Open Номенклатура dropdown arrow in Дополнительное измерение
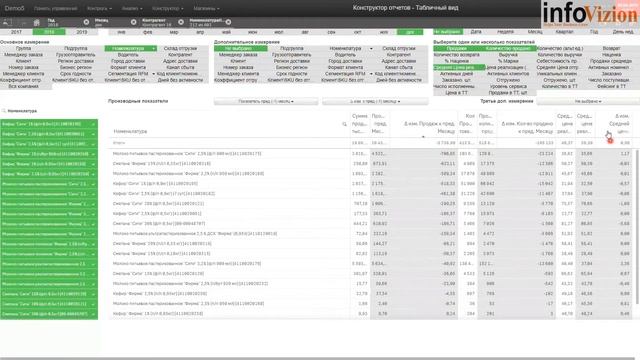The image size is (640, 360). [x=371, y=49]
